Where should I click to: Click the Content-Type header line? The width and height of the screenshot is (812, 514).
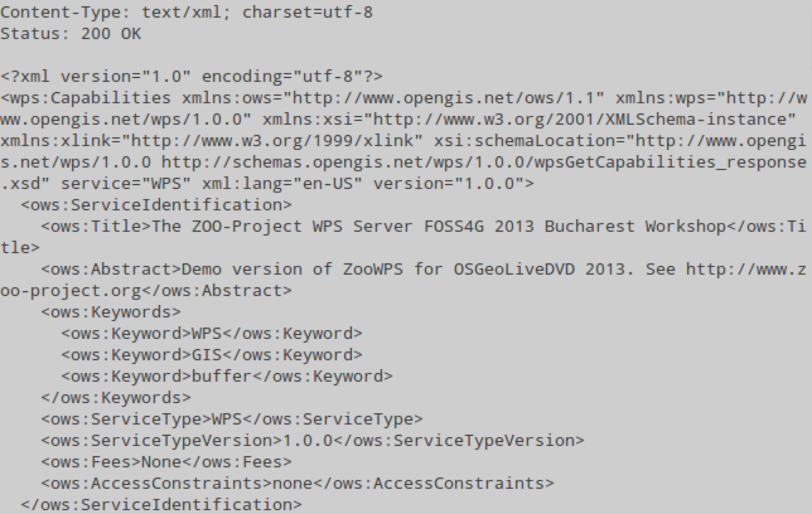pyautogui.click(x=186, y=12)
